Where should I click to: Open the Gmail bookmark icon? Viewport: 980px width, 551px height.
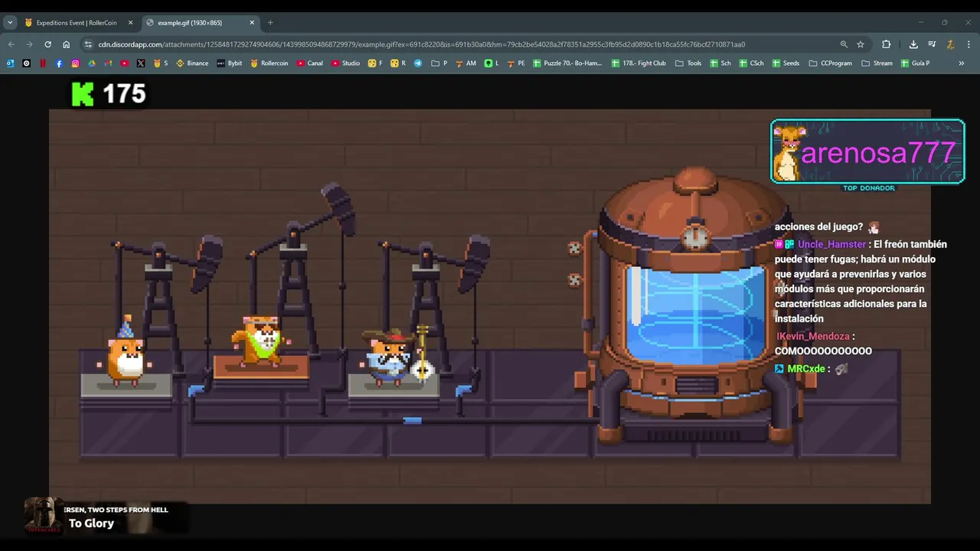pyautogui.click(x=108, y=64)
